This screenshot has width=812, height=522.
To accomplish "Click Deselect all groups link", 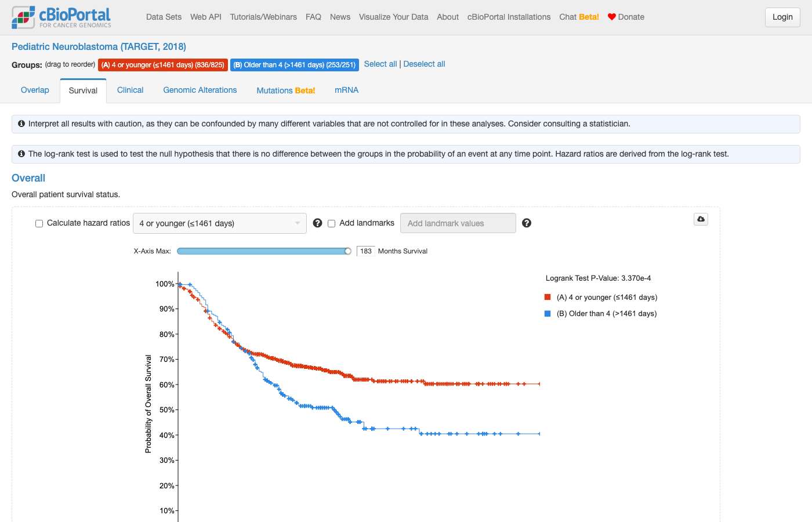I will tap(424, 64).
